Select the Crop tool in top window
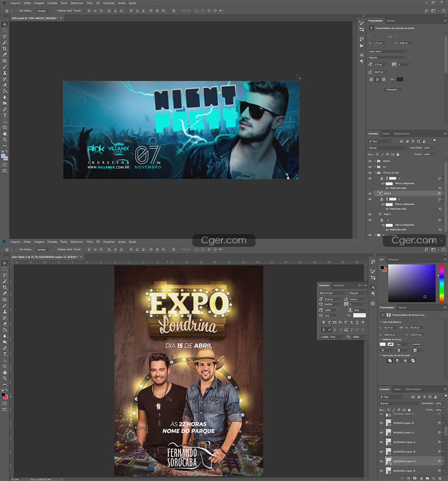 5,48
